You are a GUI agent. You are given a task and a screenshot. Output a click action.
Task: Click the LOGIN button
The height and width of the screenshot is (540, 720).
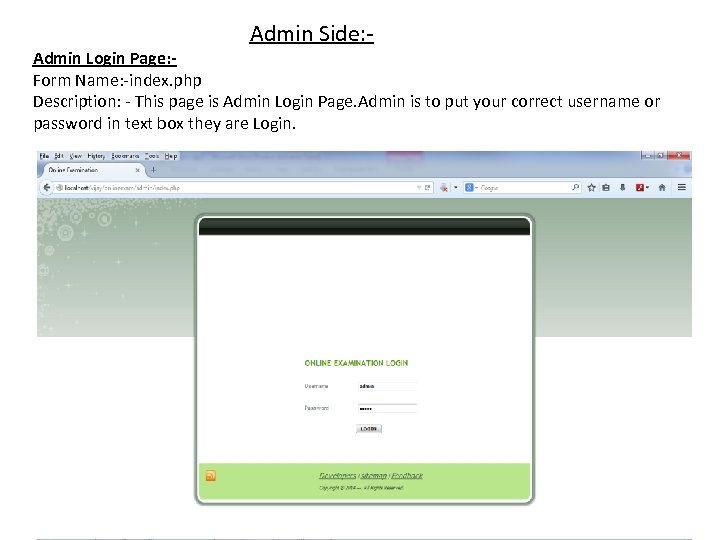[x=369, y=429]
